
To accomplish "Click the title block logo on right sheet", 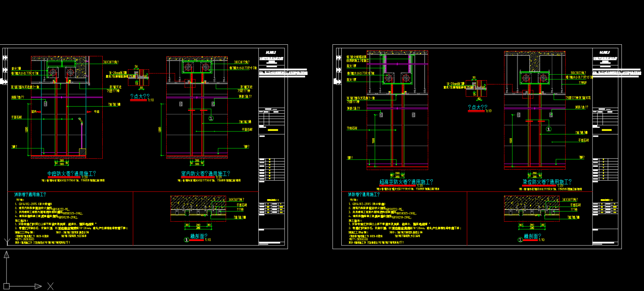I will 604,52.
